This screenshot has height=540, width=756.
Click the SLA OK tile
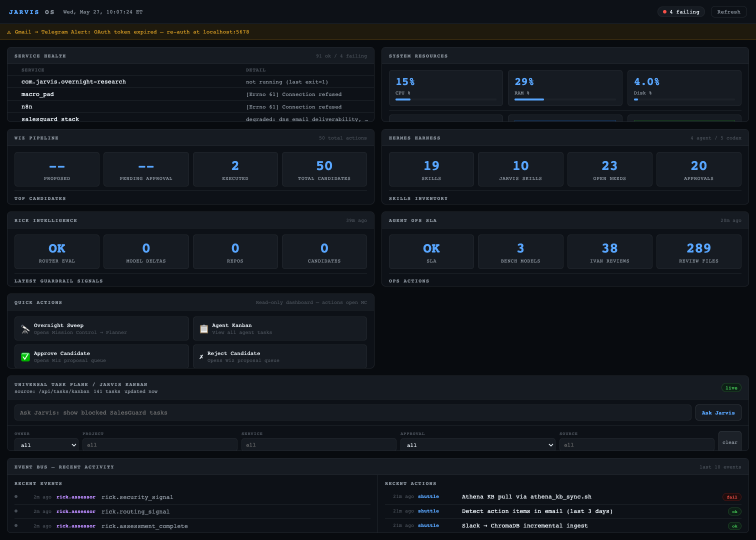(431, 252)
